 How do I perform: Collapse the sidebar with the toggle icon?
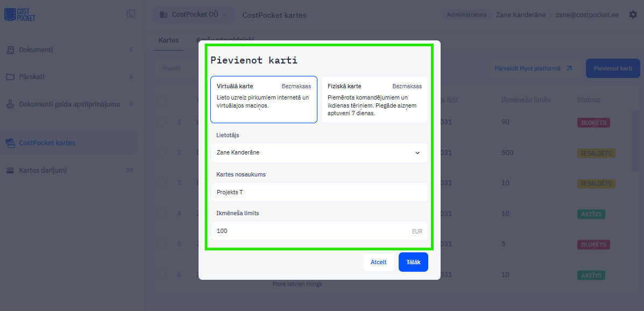click(131, 14)
